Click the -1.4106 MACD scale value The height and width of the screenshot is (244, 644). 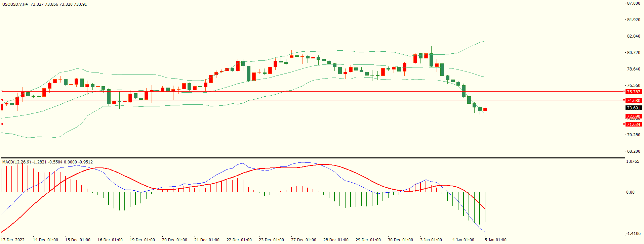pyautogui.click(x=633, y=234)
